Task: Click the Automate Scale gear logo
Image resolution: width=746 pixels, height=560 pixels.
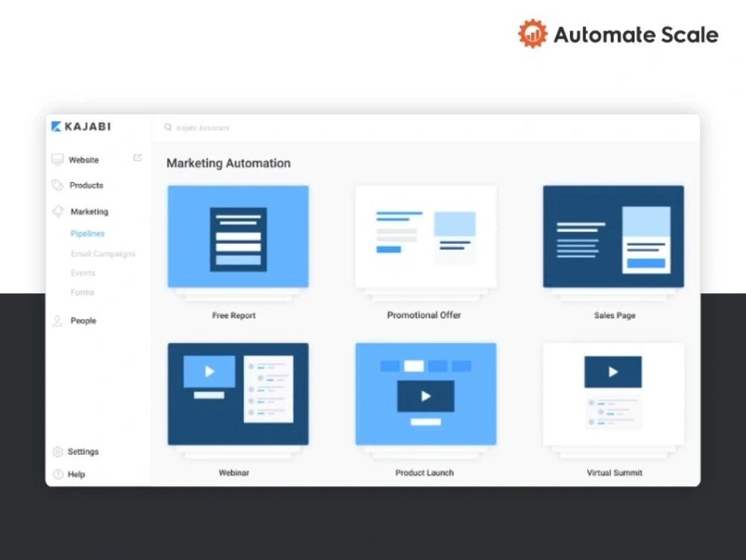Action: tap(533, 34)
